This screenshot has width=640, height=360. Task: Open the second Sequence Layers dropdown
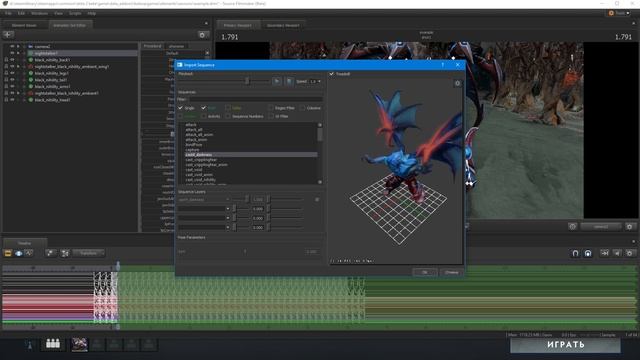[204, 209]
